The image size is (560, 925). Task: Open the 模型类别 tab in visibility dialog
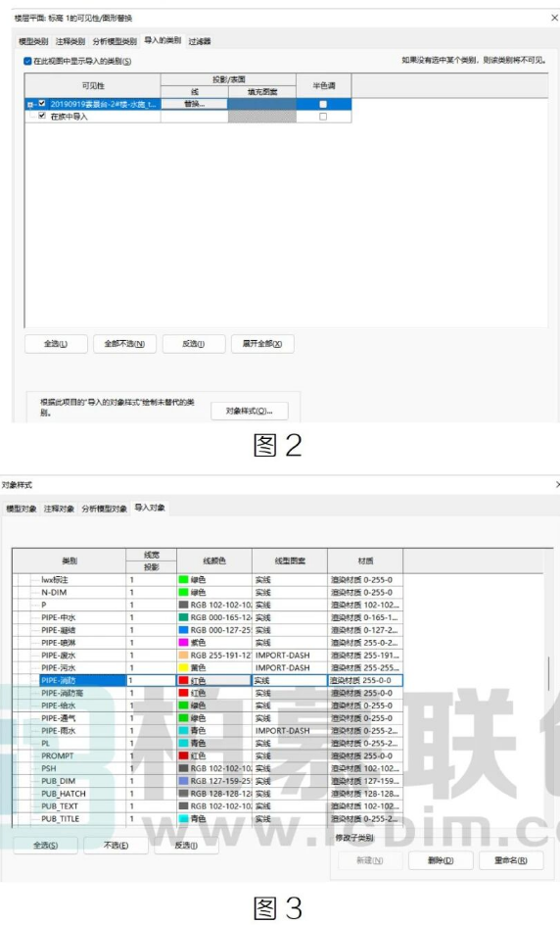[33, 41]
